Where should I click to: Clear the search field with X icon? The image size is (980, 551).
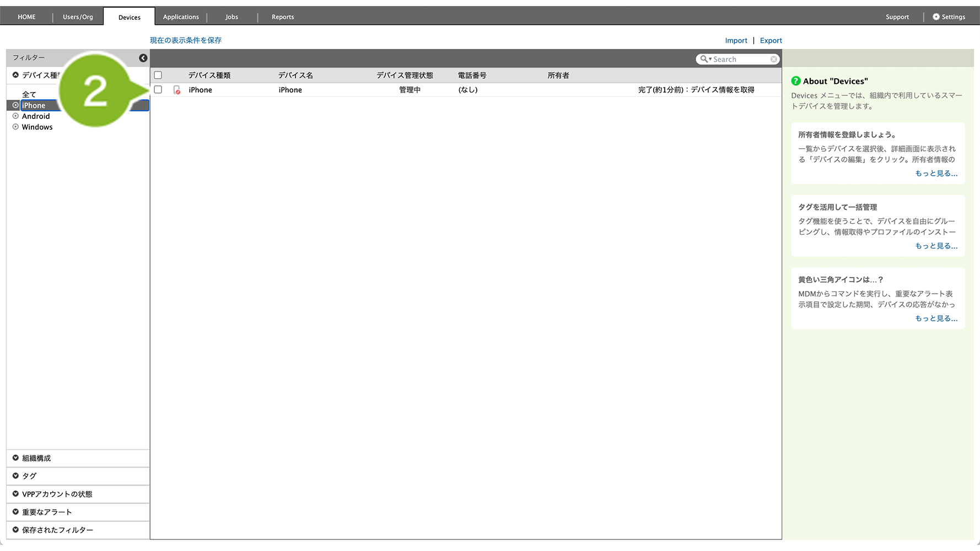(774, 59)
